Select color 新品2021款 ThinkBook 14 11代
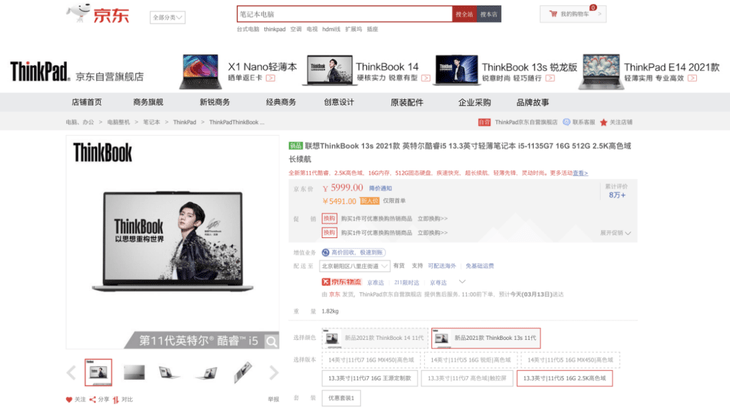Screen dimensions: 730x408 pyautogui.click(x=375, y=338)
